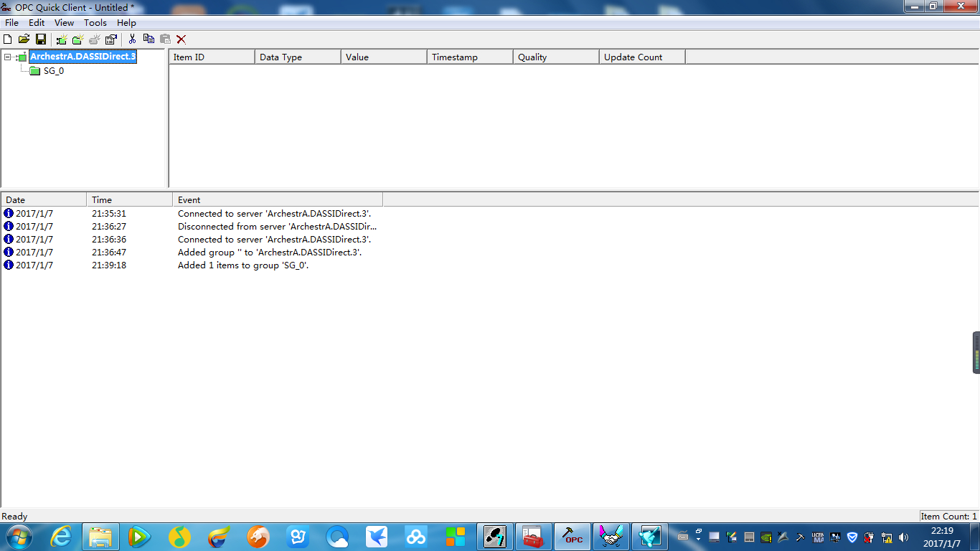Click the grayed-out New Item toolbar icon
This screenshot has height=551, width=980.
pyautogui.click(x=95, y=39)
